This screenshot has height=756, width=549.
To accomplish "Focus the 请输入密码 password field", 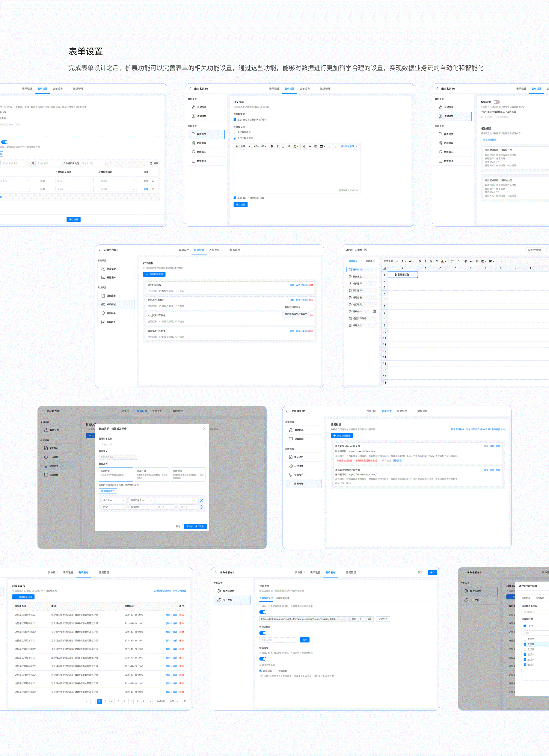I will click(278, 640).
